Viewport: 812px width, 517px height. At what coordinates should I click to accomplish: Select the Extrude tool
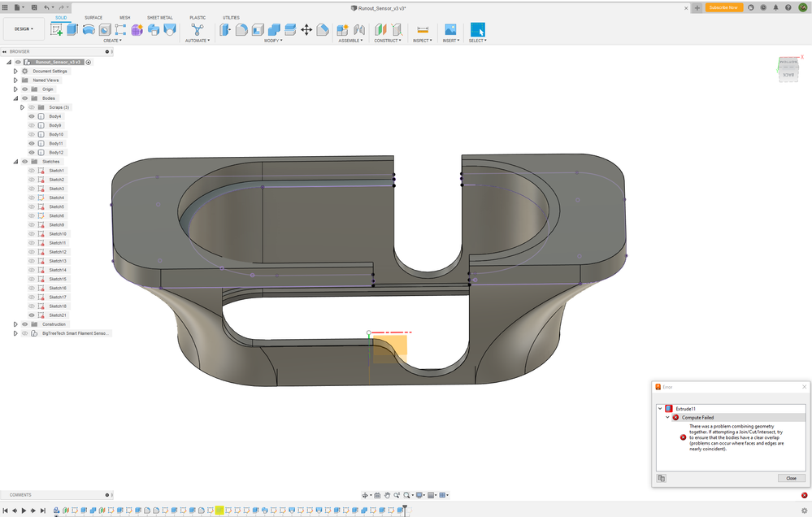(x=72, y=29)
